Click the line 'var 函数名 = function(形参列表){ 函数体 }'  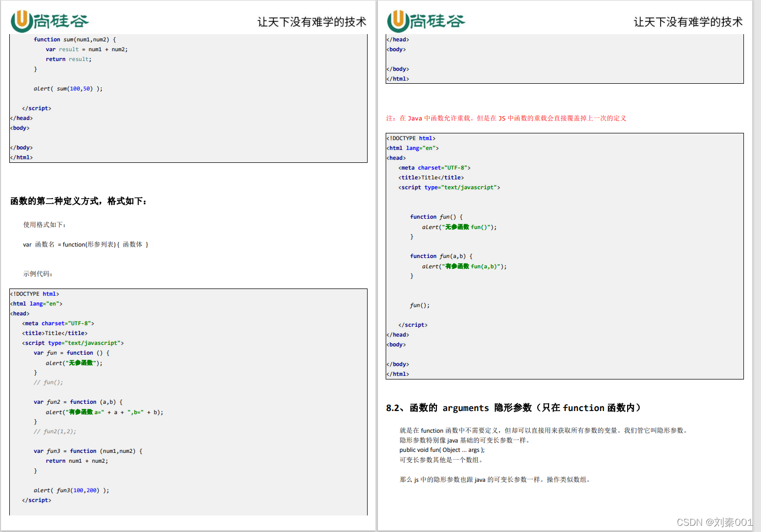click(x=86, y=245)
